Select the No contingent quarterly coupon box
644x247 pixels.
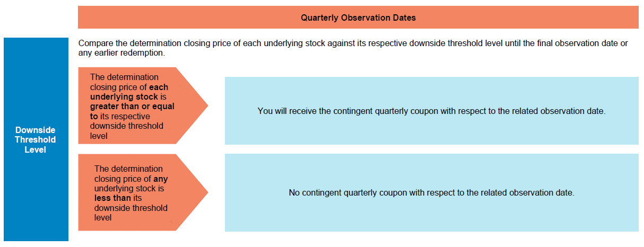(x=431, y=192)
